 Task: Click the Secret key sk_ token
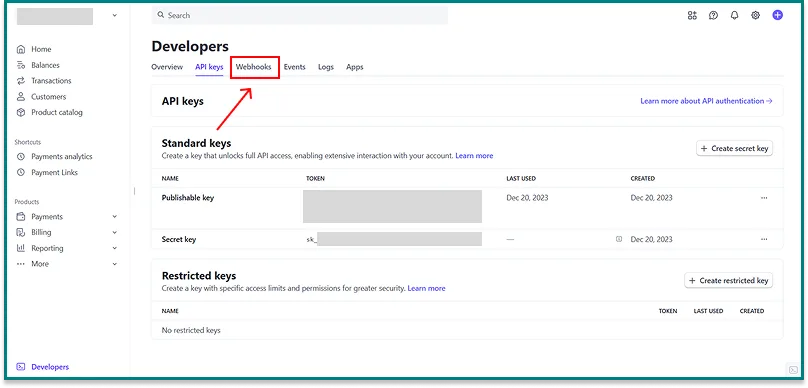312,240
